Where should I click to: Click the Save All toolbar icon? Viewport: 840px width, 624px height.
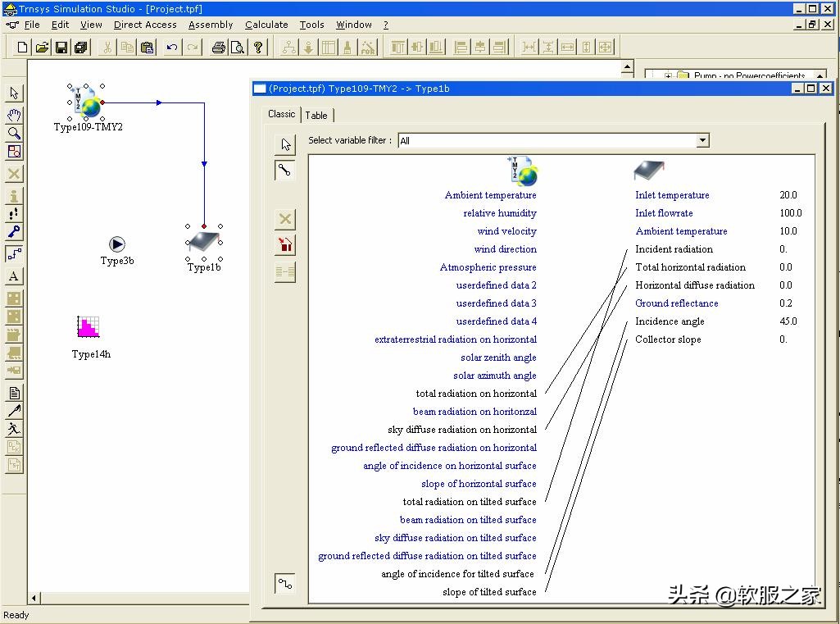81,48
